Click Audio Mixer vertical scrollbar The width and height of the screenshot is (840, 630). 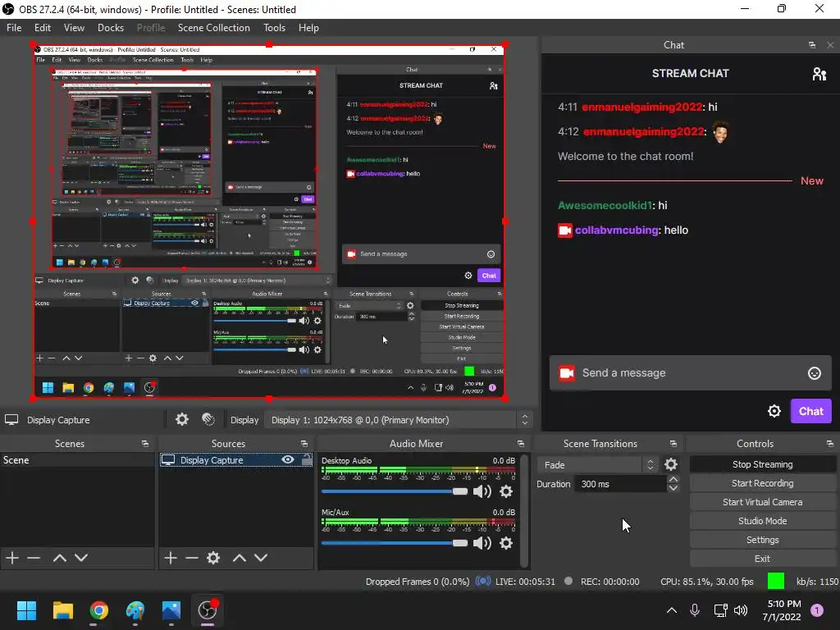coord(525,510)
